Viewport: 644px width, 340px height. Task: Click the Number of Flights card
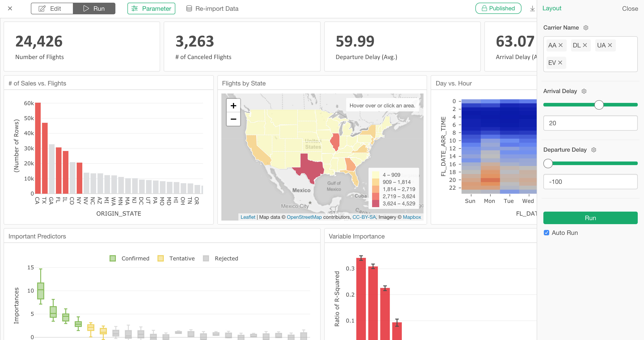(x=82, y=47)
